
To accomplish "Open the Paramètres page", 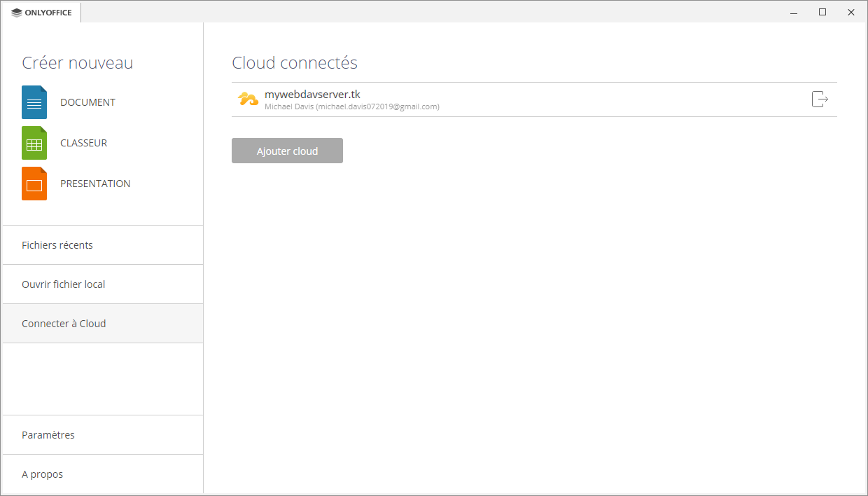I will click(x=48, y=435).
